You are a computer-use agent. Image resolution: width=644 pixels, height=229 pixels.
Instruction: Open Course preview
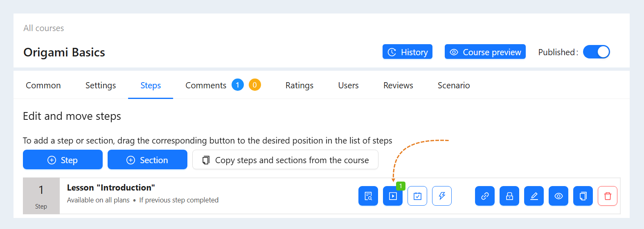[485, 52]
